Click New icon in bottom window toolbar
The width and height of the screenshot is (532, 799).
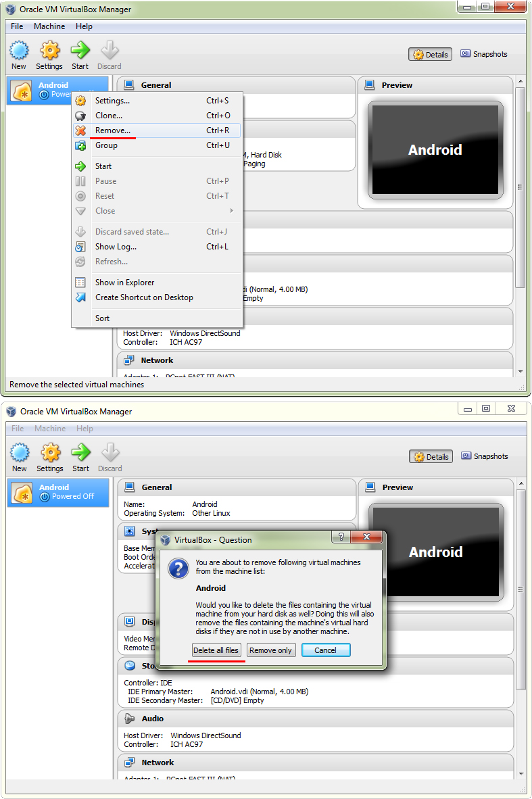click(x=20, y=452)
